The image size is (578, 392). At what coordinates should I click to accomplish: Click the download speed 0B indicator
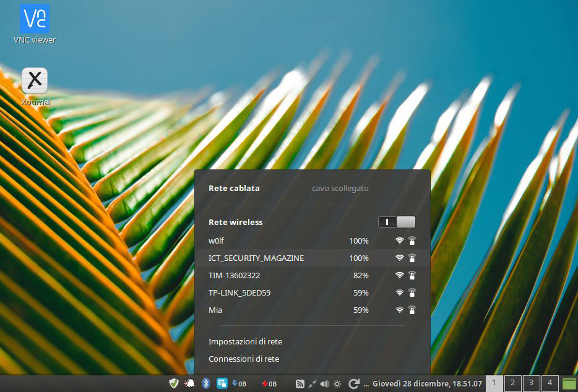[x=239, y=384]
